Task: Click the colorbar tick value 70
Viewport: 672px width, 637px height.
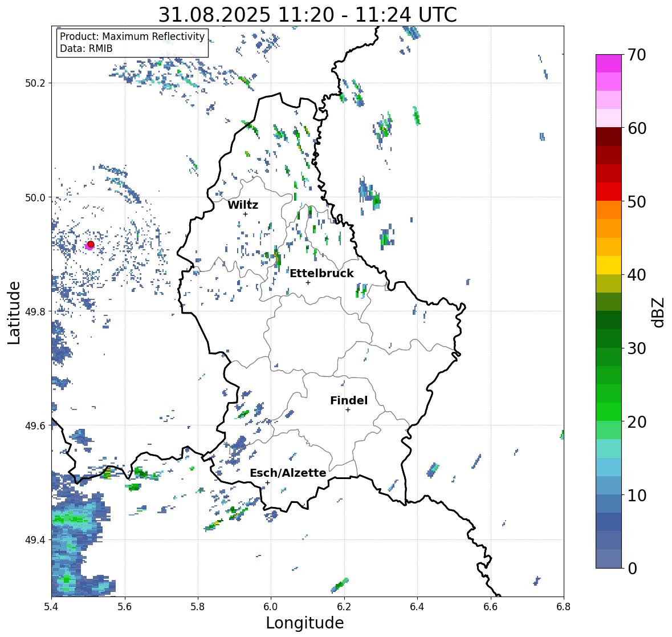Action: coord(637,55)
